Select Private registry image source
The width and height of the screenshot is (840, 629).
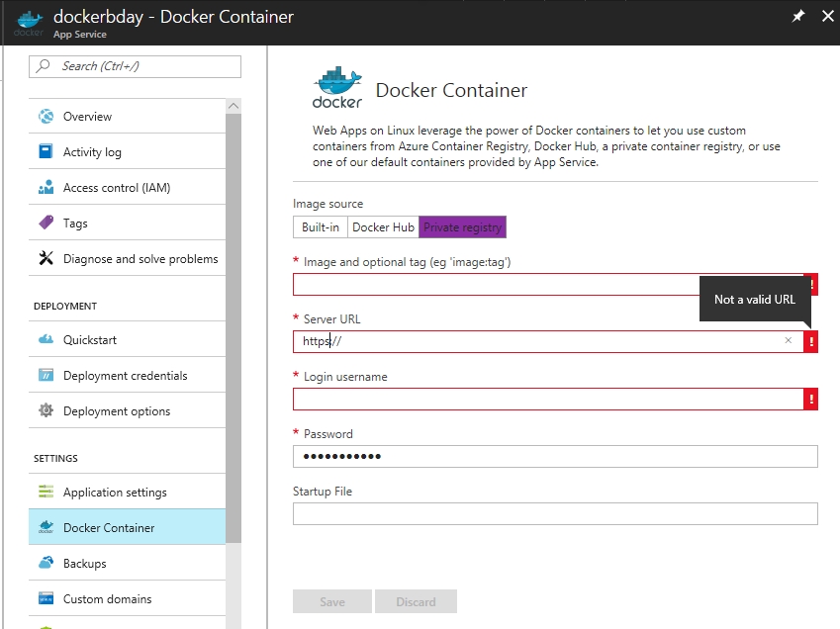(462, 227)
